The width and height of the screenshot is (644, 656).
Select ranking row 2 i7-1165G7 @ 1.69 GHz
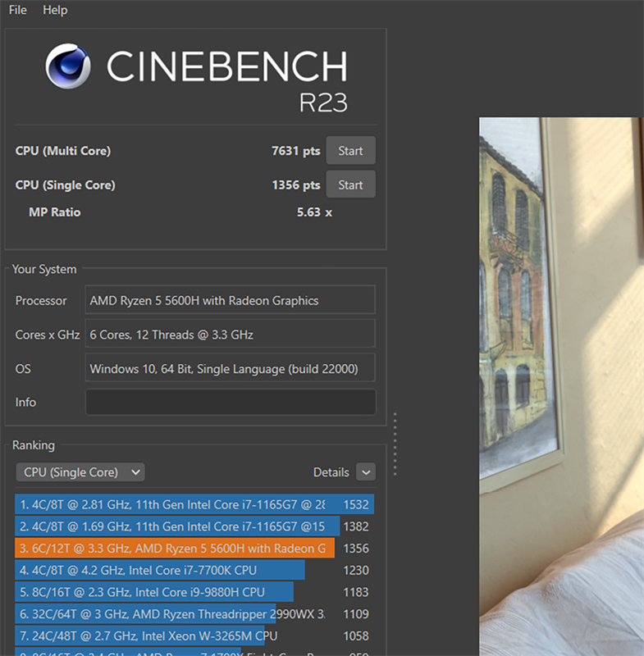(x=194, y=526)
